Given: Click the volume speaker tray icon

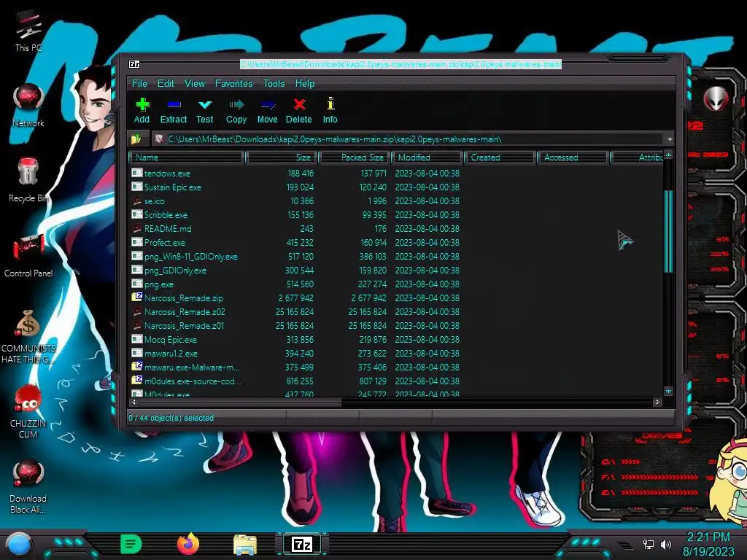Looking at the screenshot, I should pyautogui.click(x=665, y=544).
